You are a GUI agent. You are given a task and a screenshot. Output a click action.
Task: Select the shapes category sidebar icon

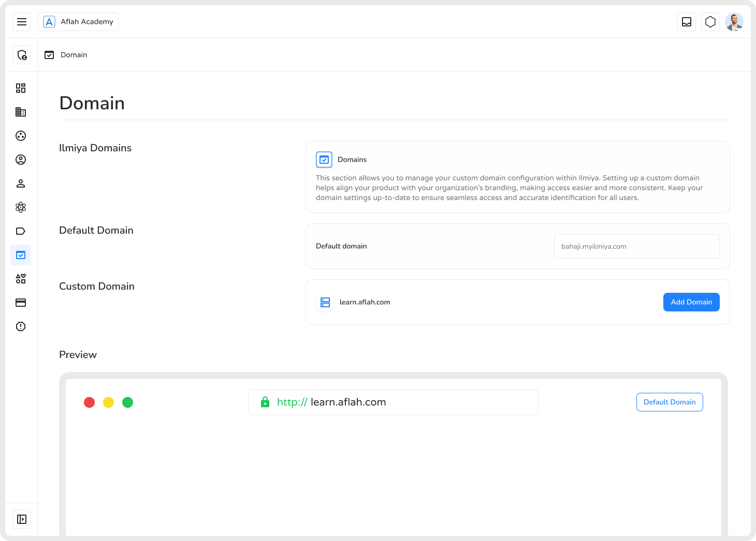click(21, 279)
